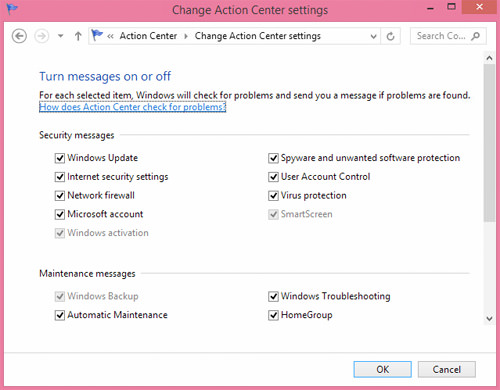
Task: Click the double chevron in address bar
Action: [x=110, y=36]
